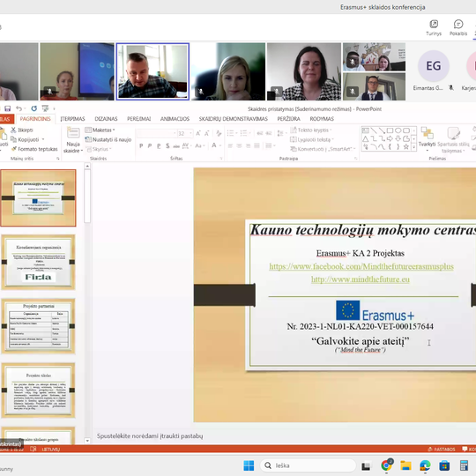
Task: Start slideshow from the quick access toolbar
Action: pyautogui.click(x=45, y=108)
